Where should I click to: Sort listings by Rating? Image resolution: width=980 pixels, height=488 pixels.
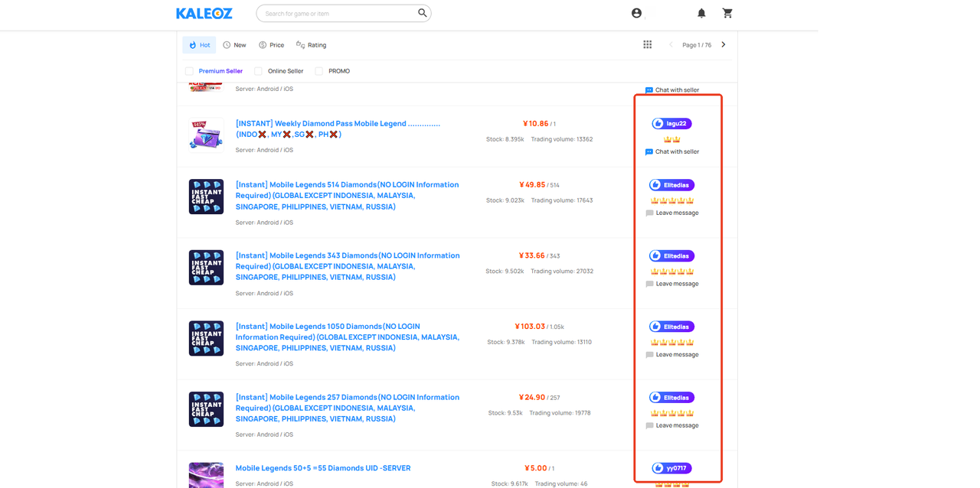[311, 45]
